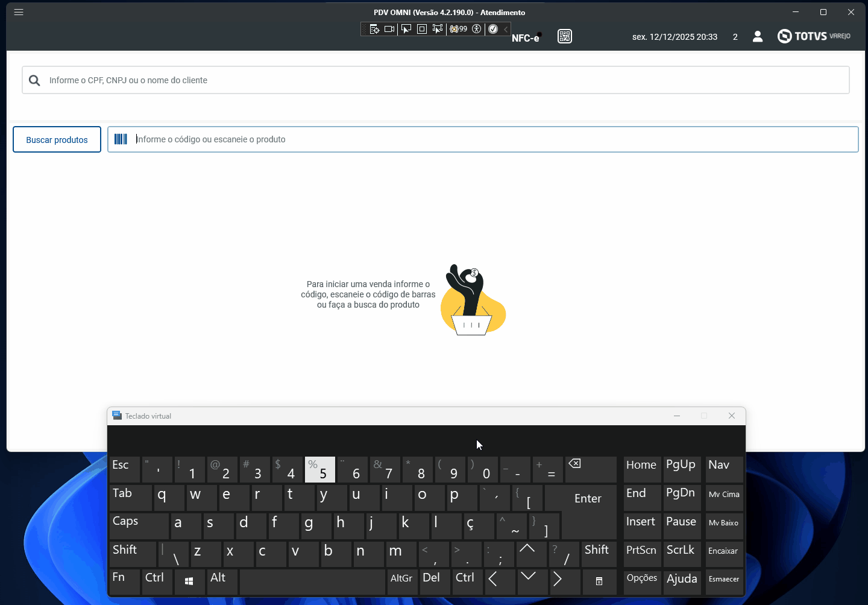Tap the PrtScn key
This screenshot has height=605, width=868.
click(642, 554)
